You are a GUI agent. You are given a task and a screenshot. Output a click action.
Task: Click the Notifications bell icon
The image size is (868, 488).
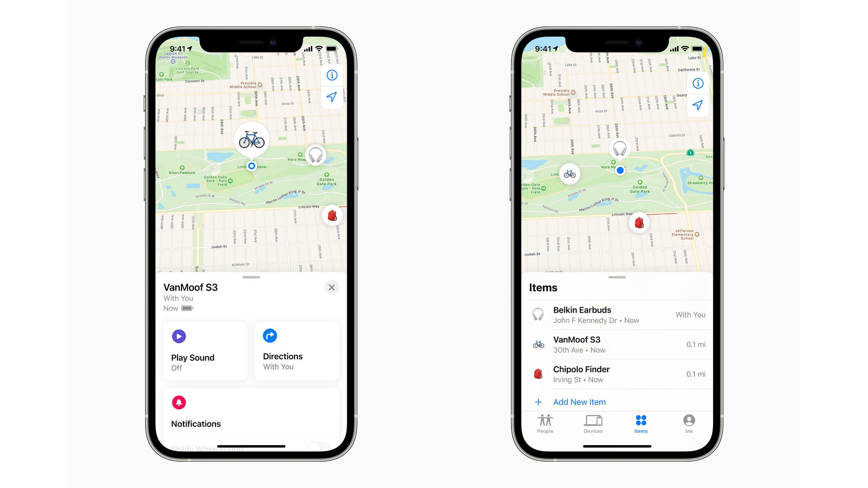(178, 403)
